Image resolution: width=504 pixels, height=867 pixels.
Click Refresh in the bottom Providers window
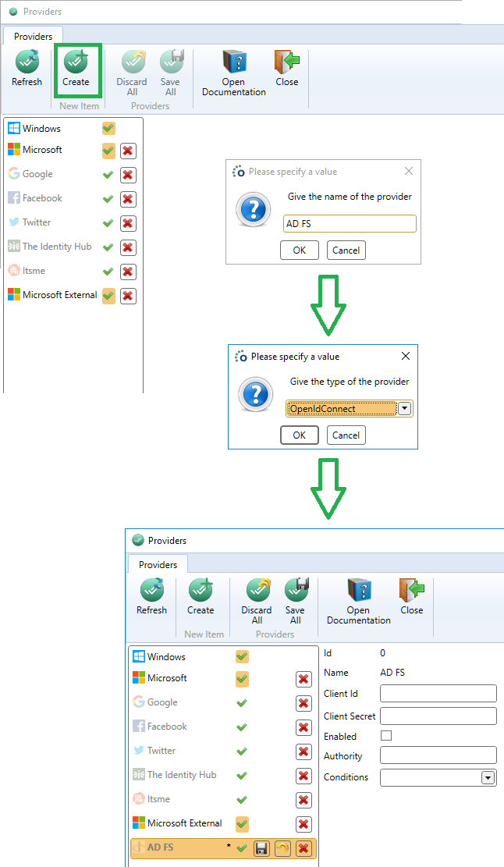pos(151,597)
